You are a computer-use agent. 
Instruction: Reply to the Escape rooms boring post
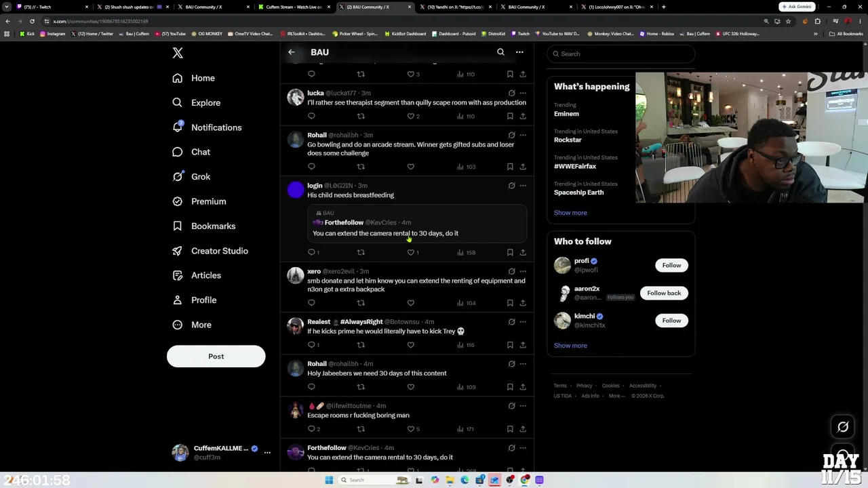(313, 429)
